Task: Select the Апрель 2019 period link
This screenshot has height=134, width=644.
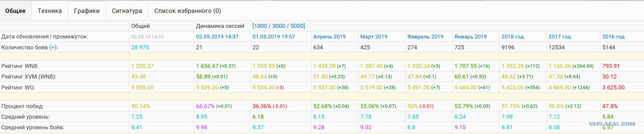Action: (330, 37)
